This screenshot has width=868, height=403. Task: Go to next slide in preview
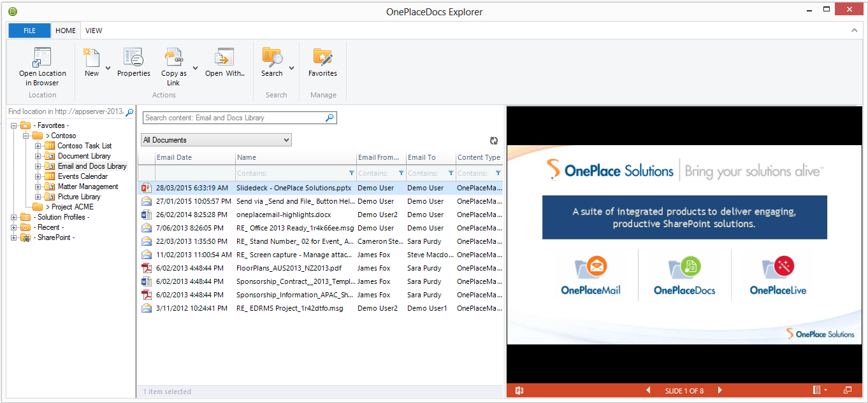720,390
